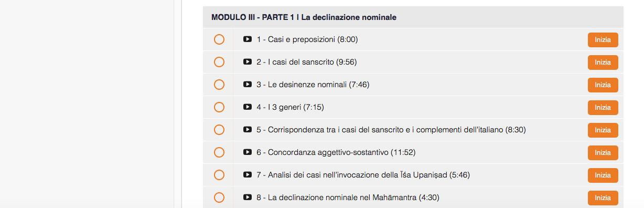Toggle completion circle for I casi del sanscrito
Image resolution: width=644 pixels, height=208 pixels.
tap(219, 62)
